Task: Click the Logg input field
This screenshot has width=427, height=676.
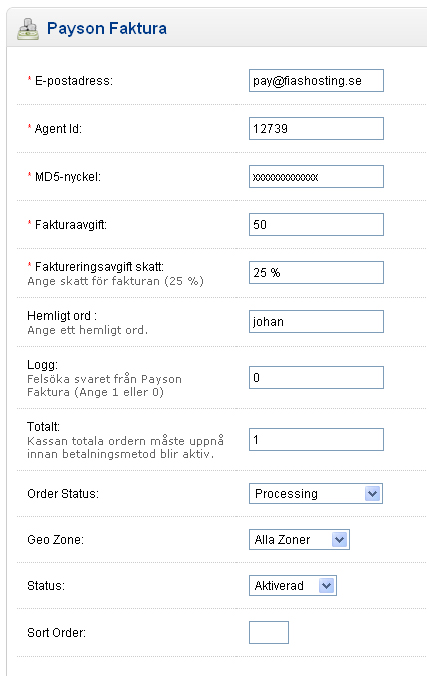Action: (316, 378)
